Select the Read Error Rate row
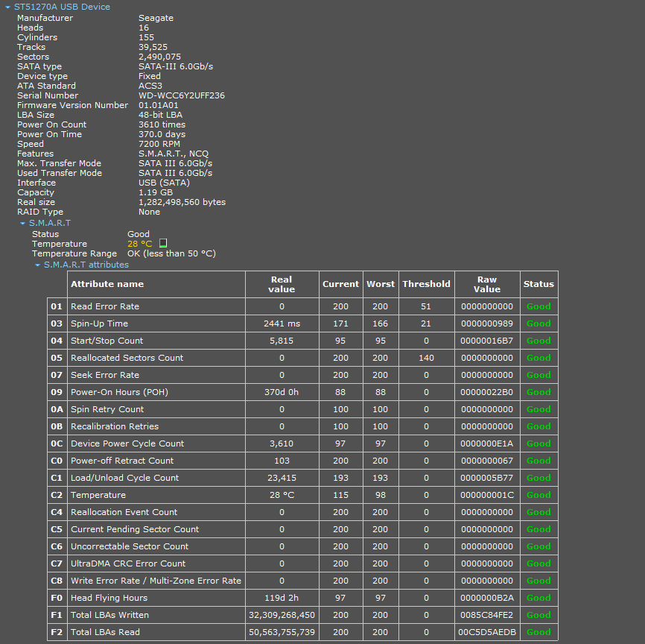The height and width of the screenshot is (644, 645). (302, 306)
